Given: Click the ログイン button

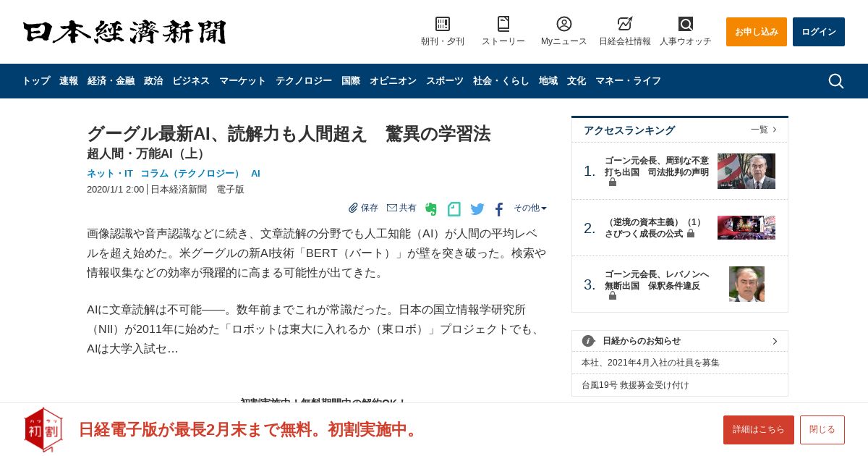Looking at the screenshot, I should (819, 32).
